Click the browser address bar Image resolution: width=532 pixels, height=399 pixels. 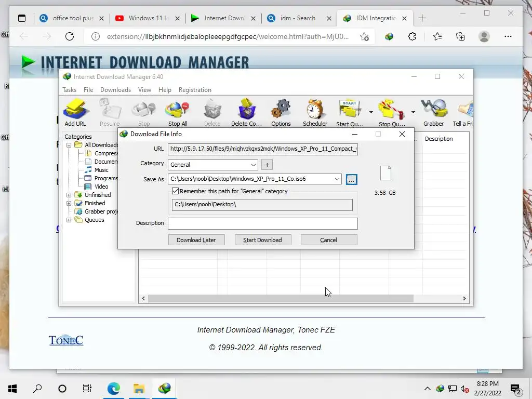pos(228,37)
